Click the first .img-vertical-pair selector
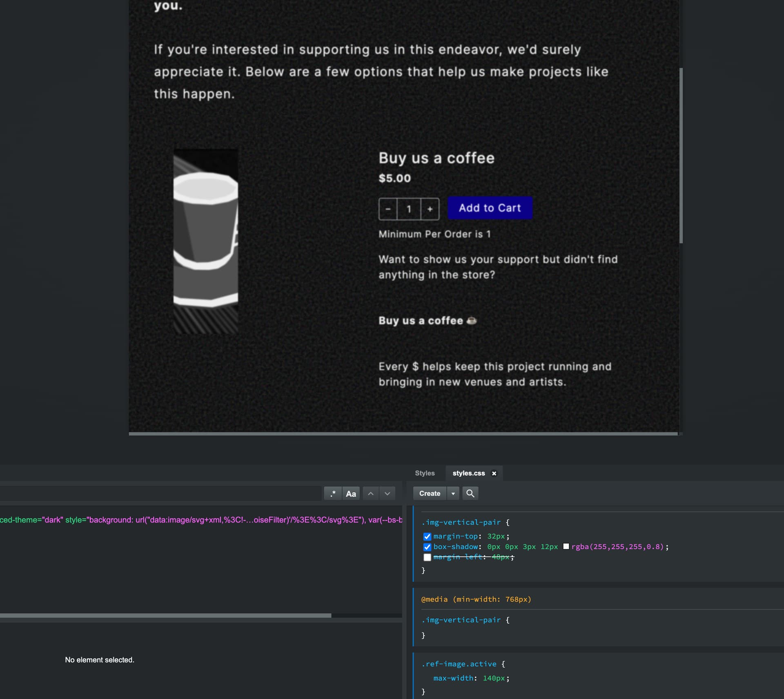The image size is (784, 699). (x=461, y=523)
